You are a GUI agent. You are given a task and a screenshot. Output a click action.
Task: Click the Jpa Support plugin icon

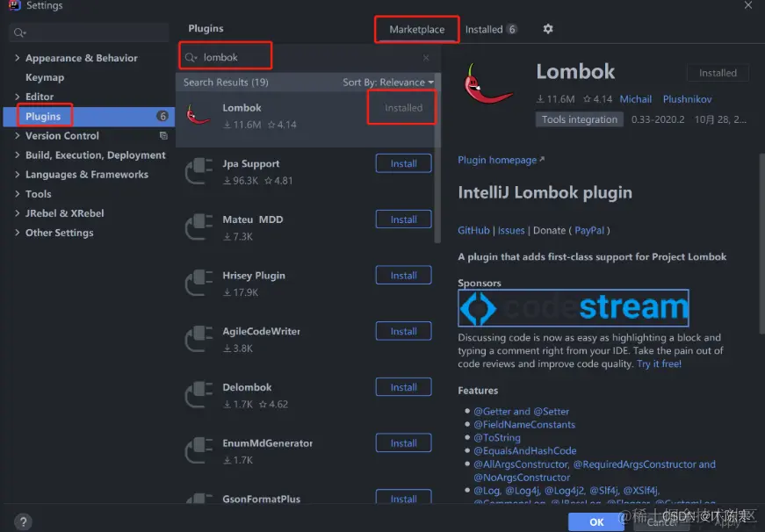(x=199, y=170)
